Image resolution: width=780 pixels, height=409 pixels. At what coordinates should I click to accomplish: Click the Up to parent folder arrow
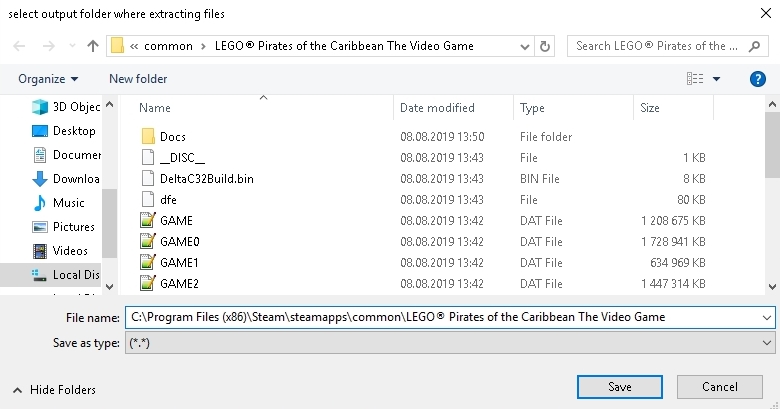(93, 46)
